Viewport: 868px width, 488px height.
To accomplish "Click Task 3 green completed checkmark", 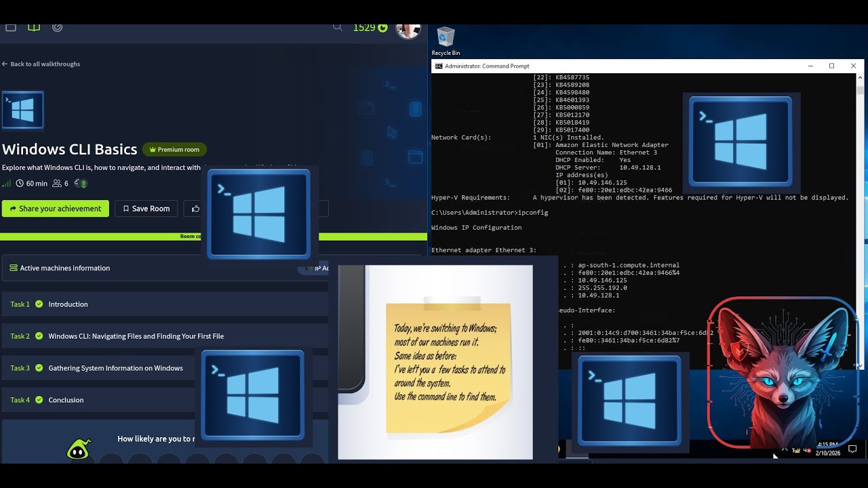I will [x=39, y=368].
